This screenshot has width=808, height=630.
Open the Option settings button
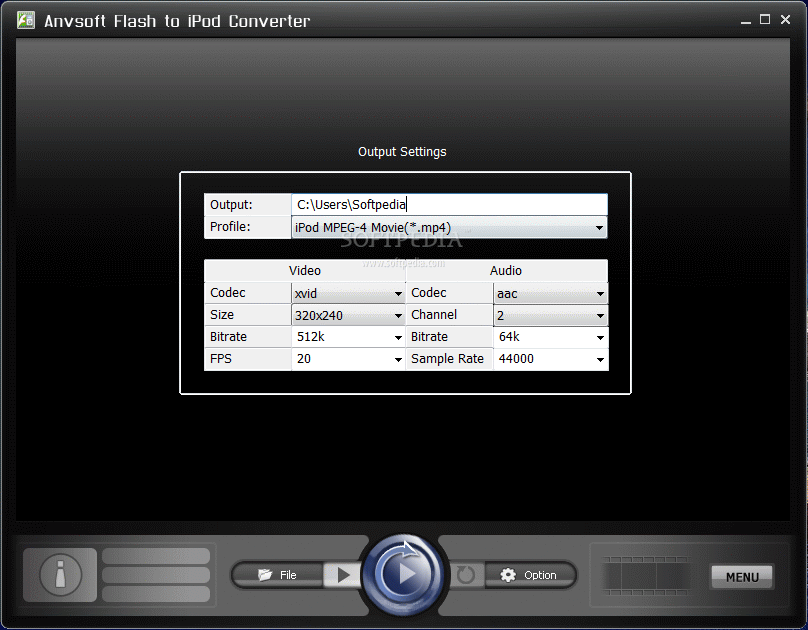coord(530,575)
